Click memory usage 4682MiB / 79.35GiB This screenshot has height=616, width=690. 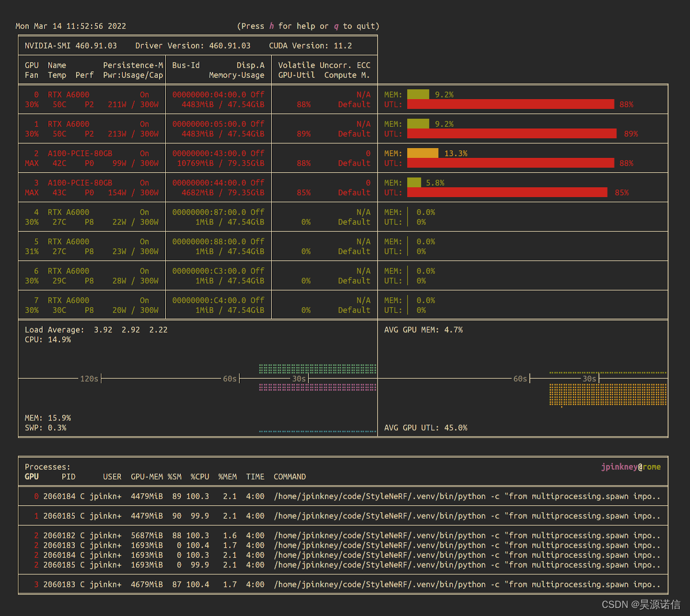223,193
